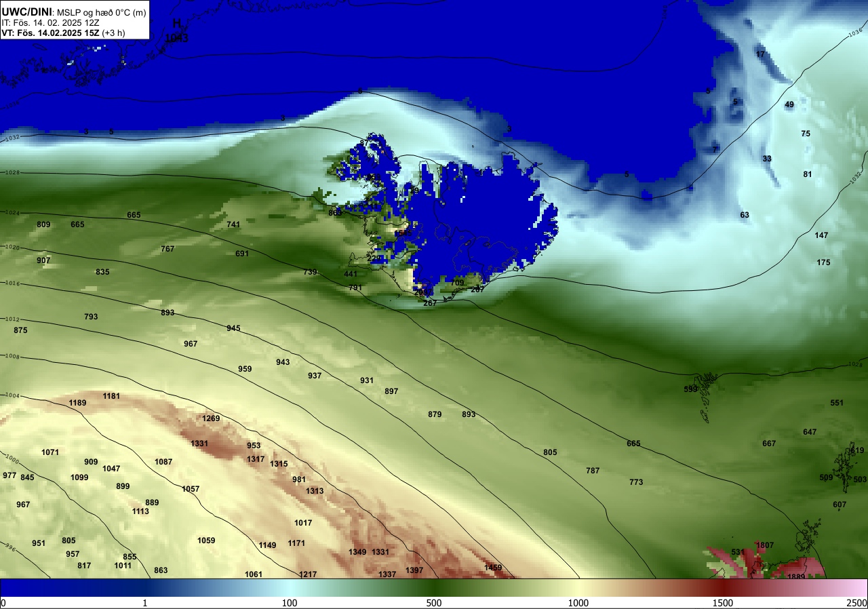
Task: Click the 739 height value
Action: point(310,272)
